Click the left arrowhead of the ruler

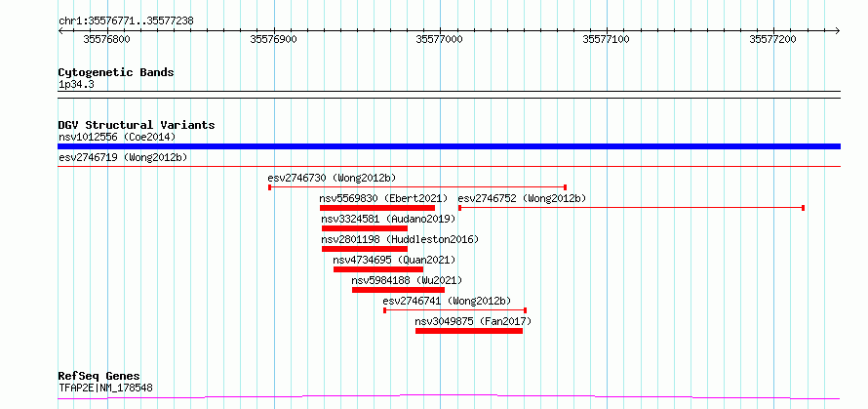(x=60, y=30)
